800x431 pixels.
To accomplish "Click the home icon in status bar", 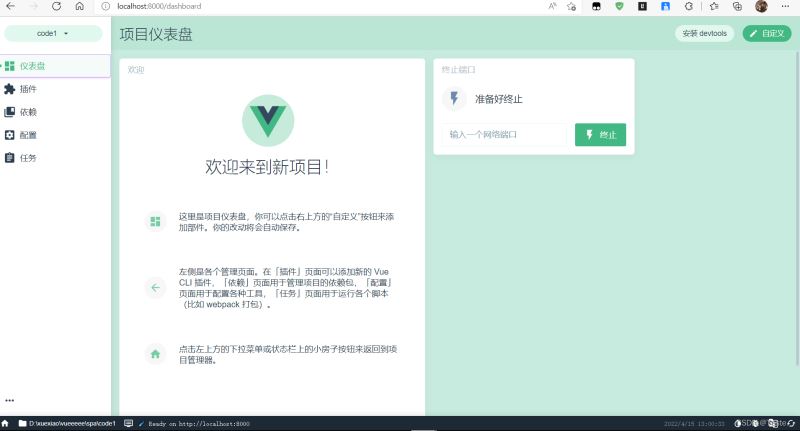I will click(x=5, y=423).
